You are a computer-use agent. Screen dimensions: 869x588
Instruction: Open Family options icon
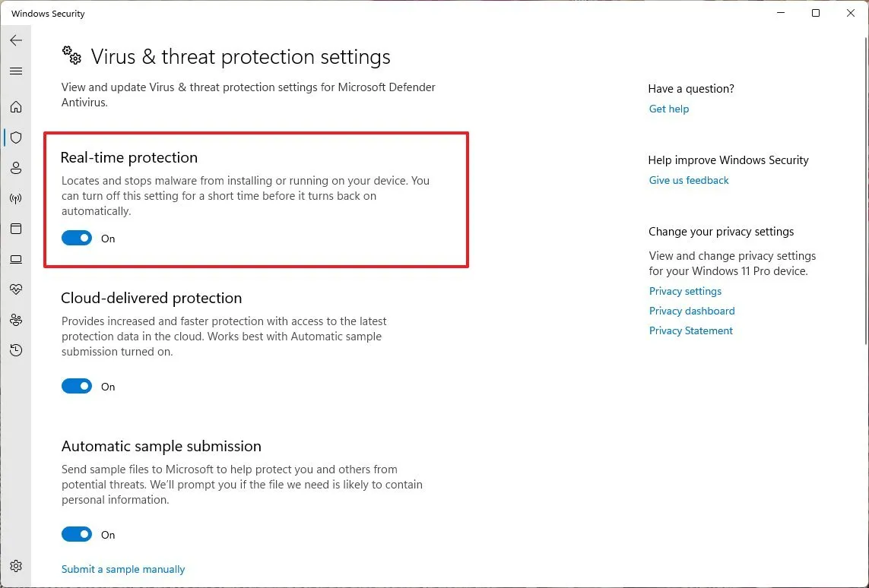pos(16,320)
